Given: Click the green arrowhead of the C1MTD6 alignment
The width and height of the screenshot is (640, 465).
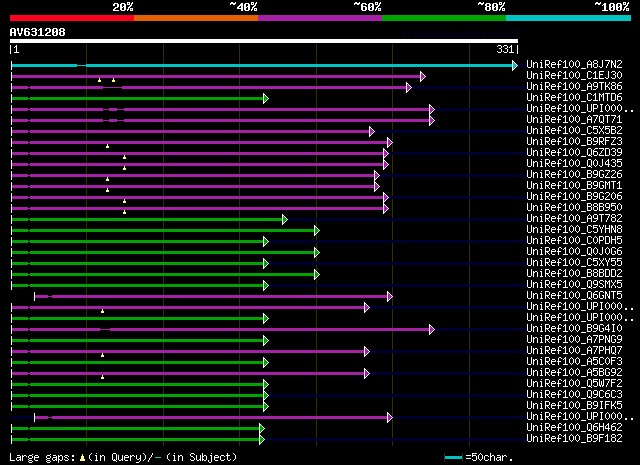Looking at the screenshot, I should click(266, 98).
